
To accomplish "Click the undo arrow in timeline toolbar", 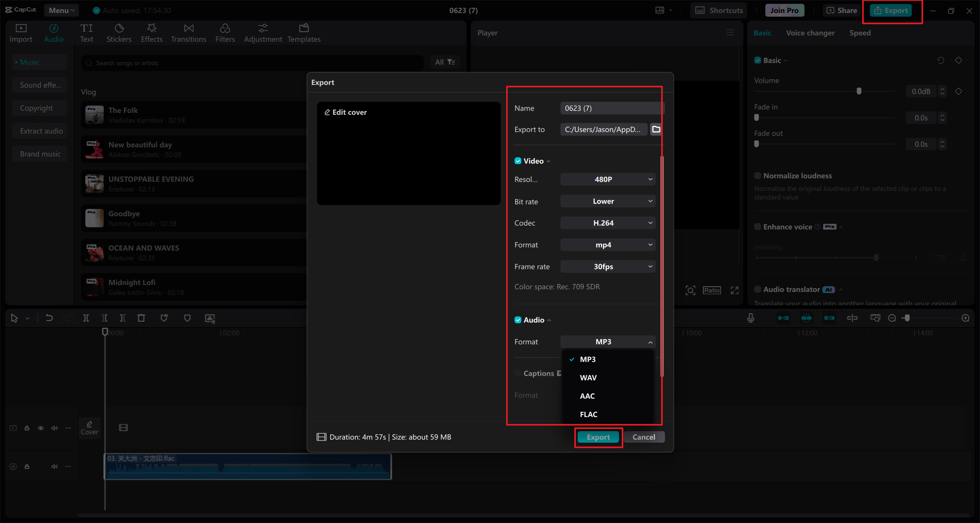I will [49, 318].
